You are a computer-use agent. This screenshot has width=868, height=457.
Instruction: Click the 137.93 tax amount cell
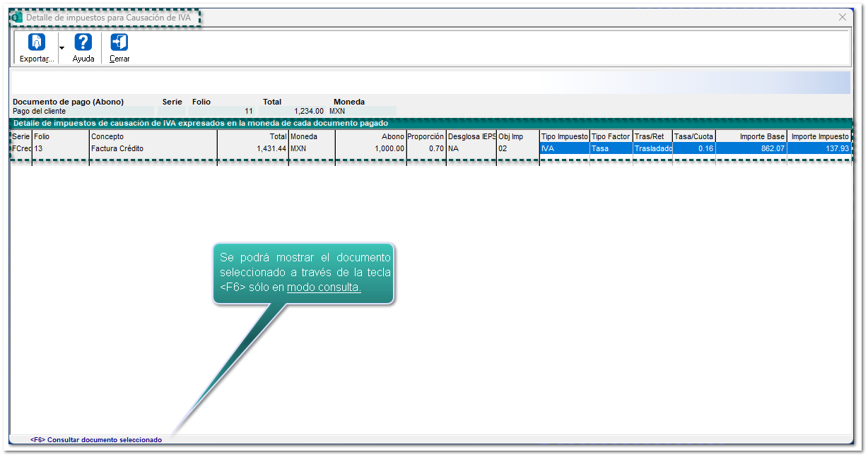[819, 149]
